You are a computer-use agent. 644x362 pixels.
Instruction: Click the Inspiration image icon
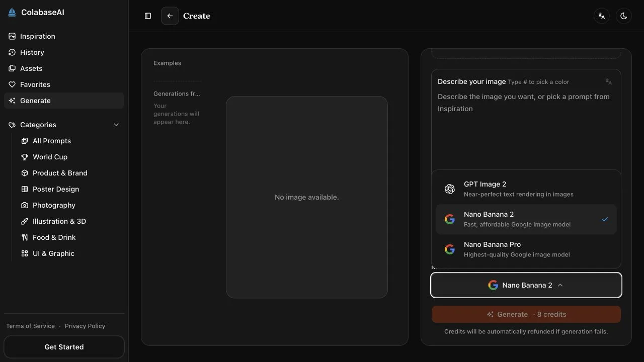pos(12,36)
